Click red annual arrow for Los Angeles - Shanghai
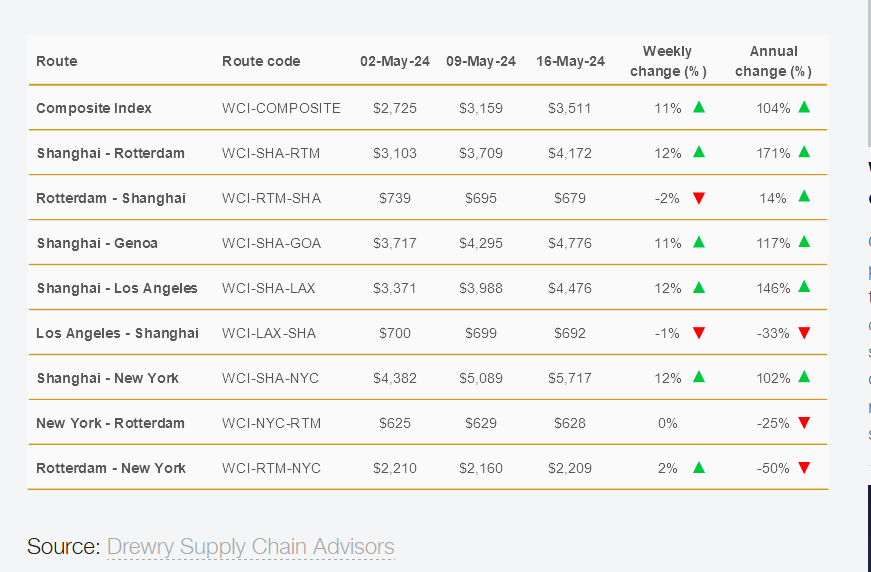 [x=804, y=333]
